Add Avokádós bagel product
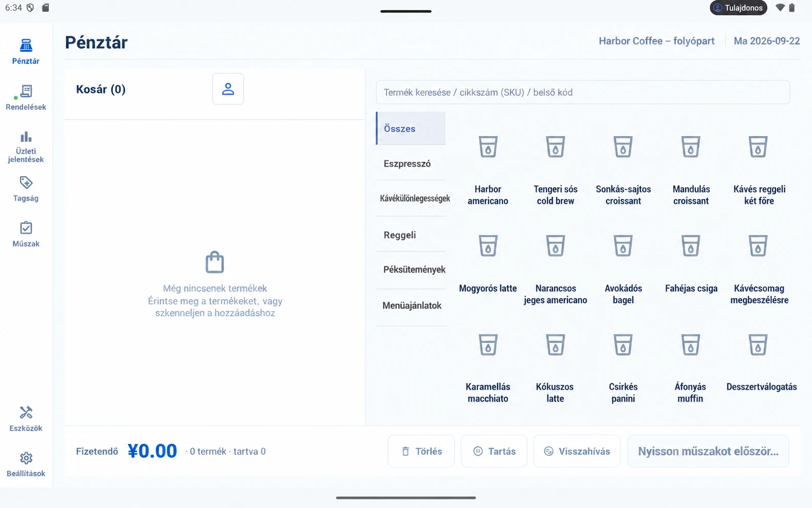This screenshot has width=812, height=508. (623, 269)
